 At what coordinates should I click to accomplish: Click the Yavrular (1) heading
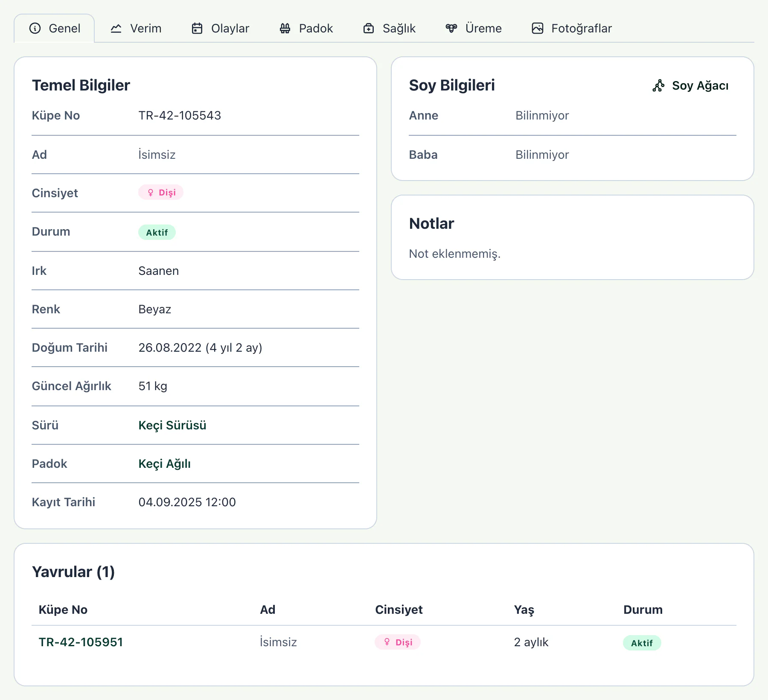pos(73,572)
